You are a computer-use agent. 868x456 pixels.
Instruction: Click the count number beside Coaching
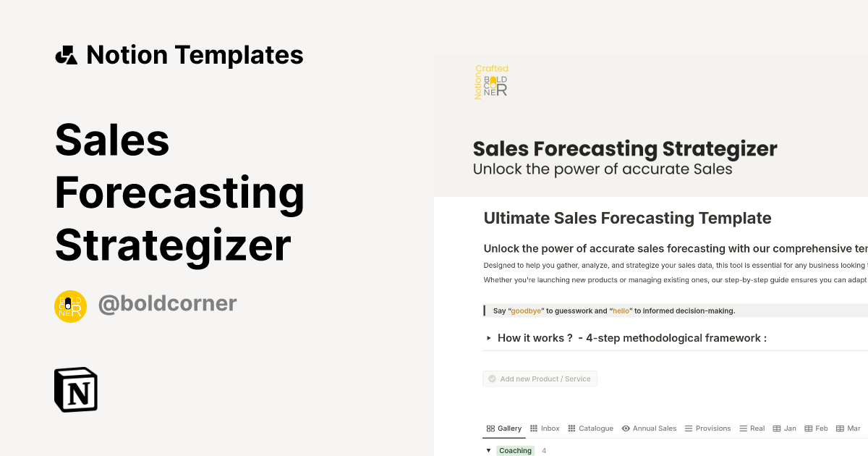[543, 449]
